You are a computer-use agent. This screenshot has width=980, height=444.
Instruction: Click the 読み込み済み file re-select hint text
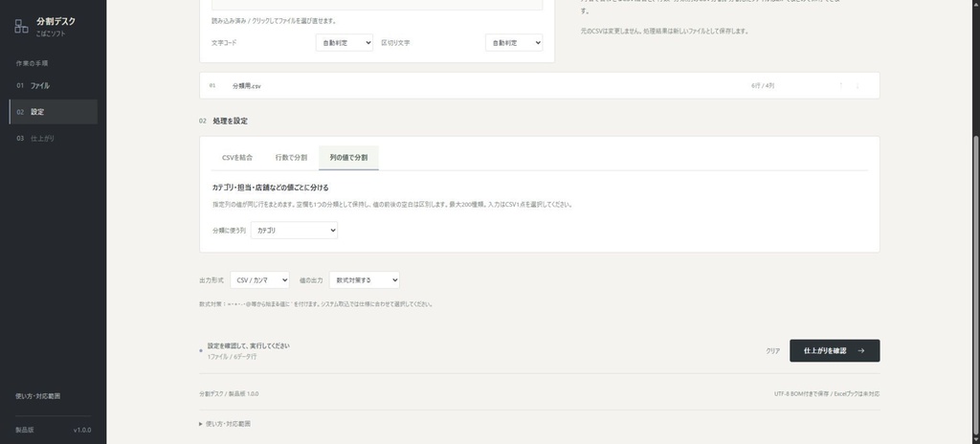click(x=274, y=21)
